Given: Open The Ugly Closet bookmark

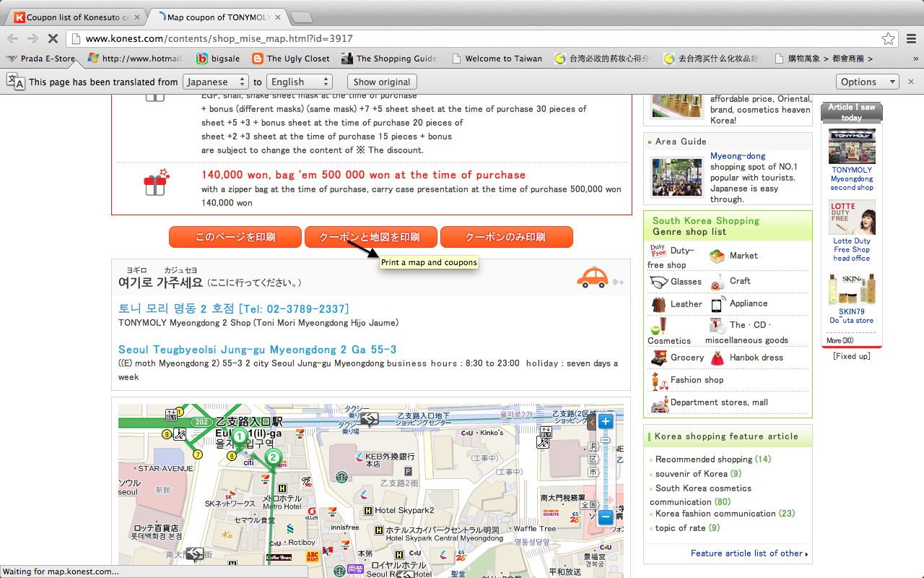Looking at the screenshot, I should 290,59.
